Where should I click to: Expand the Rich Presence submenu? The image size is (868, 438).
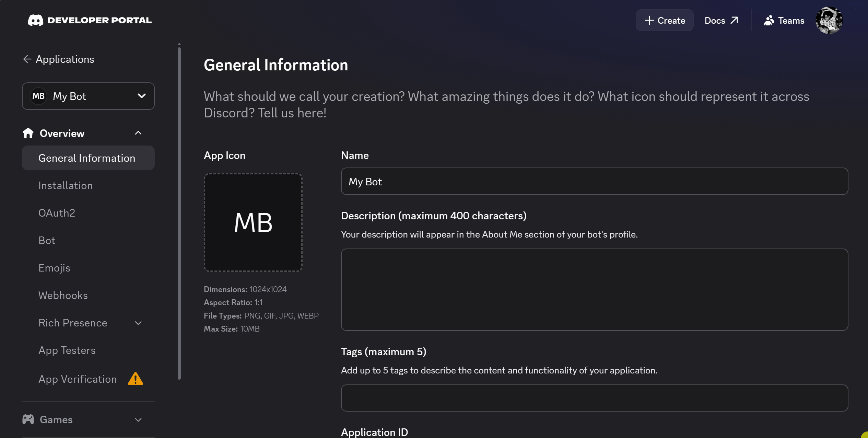coord(138,323)
